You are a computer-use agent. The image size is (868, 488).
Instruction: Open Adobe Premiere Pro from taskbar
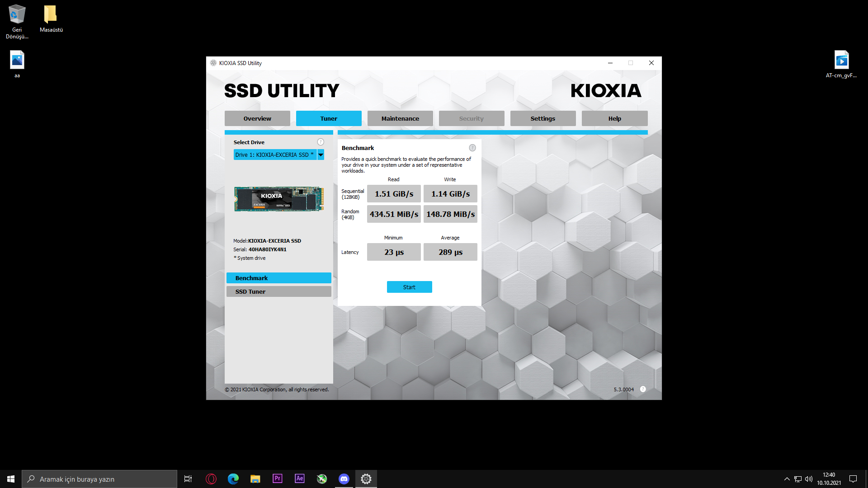[278, 479]
